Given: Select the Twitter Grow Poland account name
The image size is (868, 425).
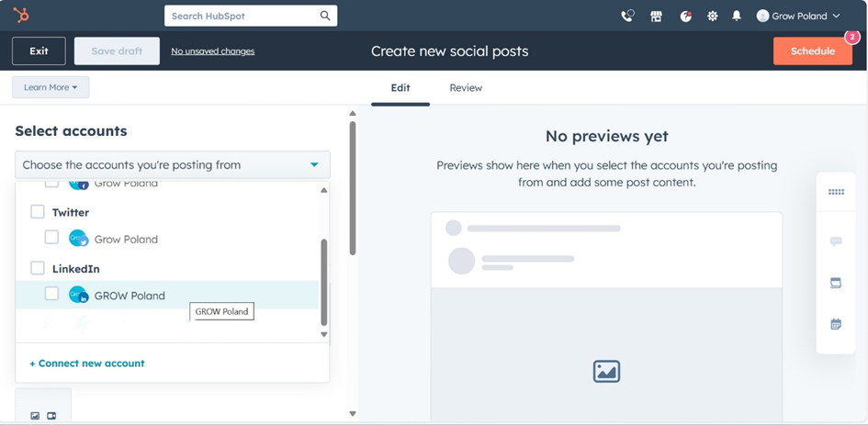Looking at the screenshot, I should tap(126, 239).
